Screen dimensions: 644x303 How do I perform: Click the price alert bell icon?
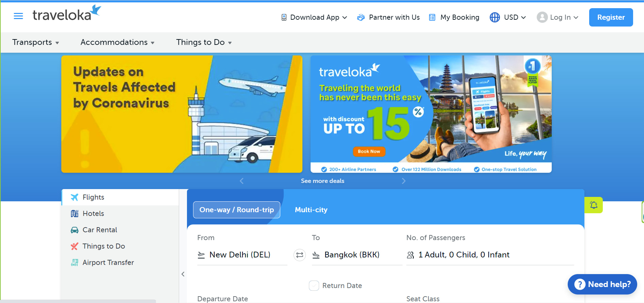pos(594,205)
